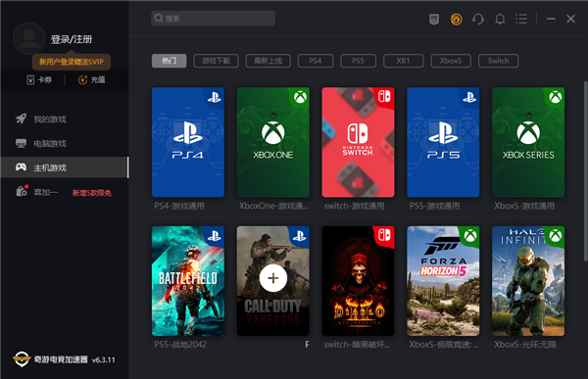Click the search input field
Screen dimensions: 588x379
(213, 18)
